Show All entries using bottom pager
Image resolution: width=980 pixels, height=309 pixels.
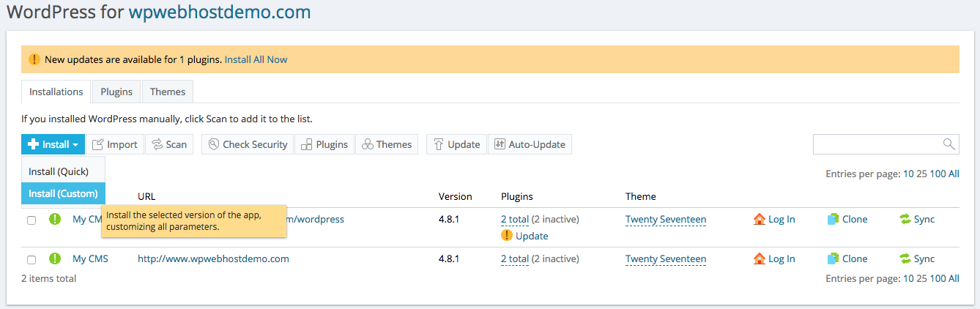tap(954, 278)
